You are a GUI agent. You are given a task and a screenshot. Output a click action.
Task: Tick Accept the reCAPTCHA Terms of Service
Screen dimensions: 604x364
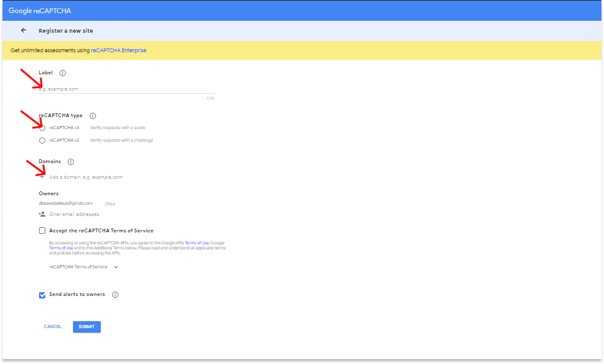42,230
